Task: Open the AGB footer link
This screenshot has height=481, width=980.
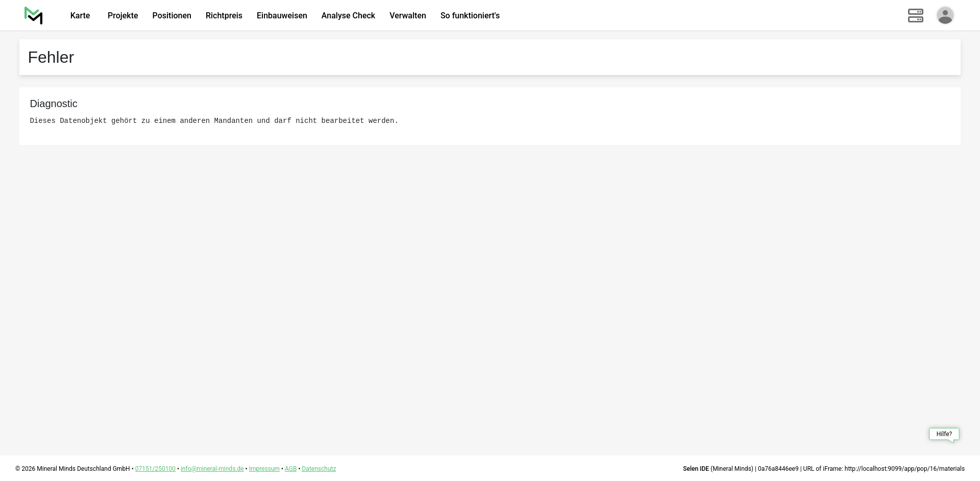Action: [x=290, y=469]
